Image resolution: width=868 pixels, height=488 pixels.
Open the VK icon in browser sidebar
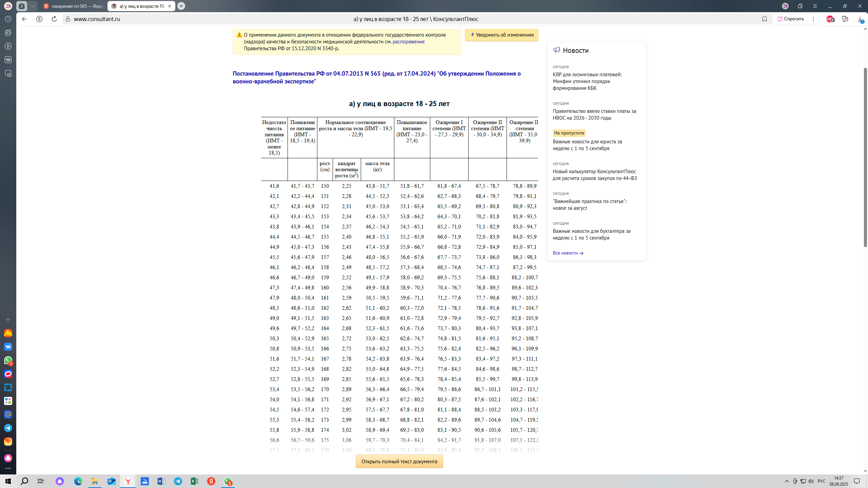coord(8,347)
